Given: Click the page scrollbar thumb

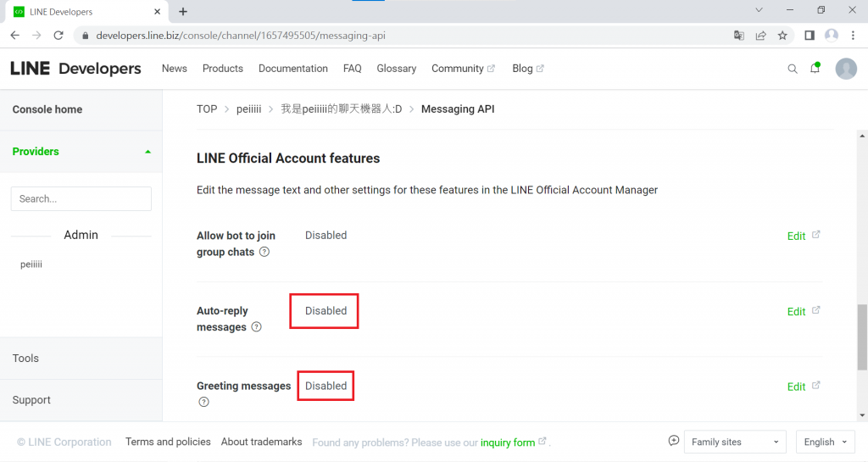Looking at the screenshot, I should click(x=862, y=337).
